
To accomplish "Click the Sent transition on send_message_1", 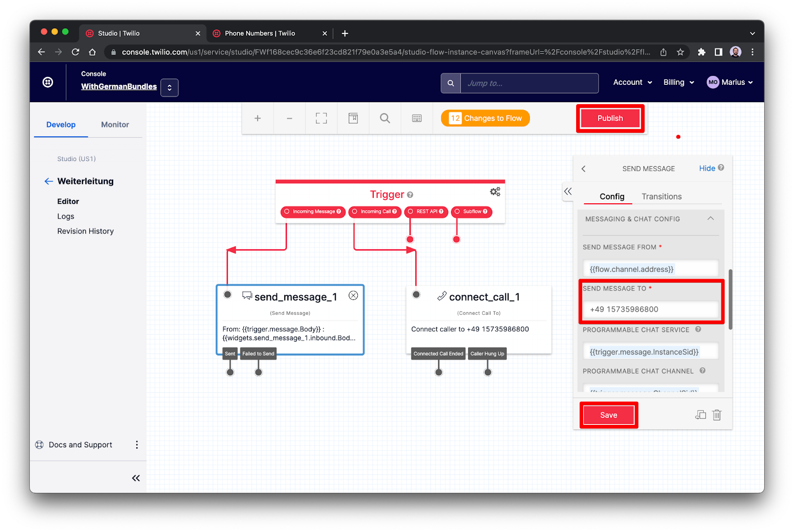I will click(x=230, y=354).
